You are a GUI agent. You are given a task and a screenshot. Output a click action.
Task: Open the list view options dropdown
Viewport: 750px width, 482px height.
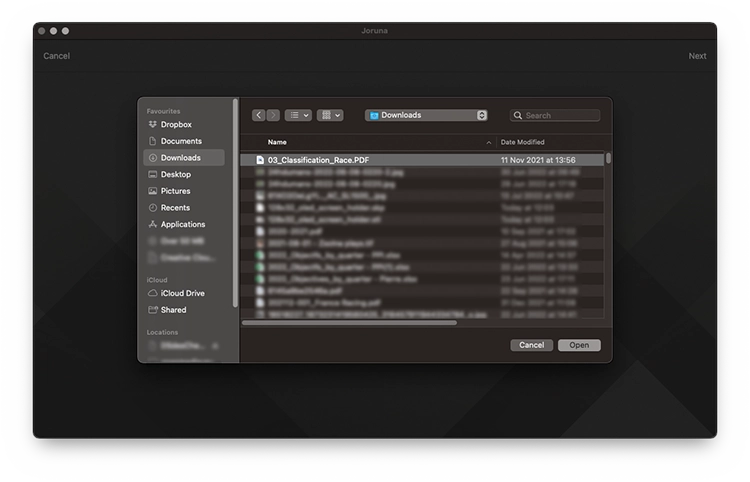click(x=298, y=116)
